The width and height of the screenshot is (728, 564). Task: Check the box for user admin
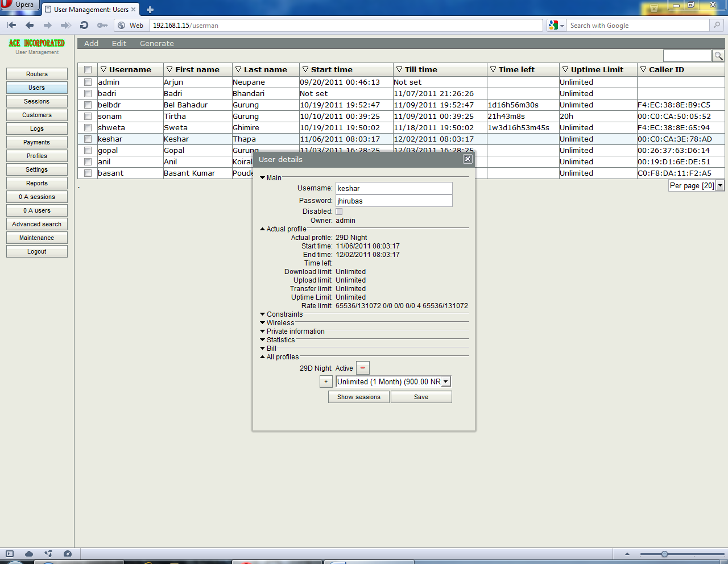(88, 82)
